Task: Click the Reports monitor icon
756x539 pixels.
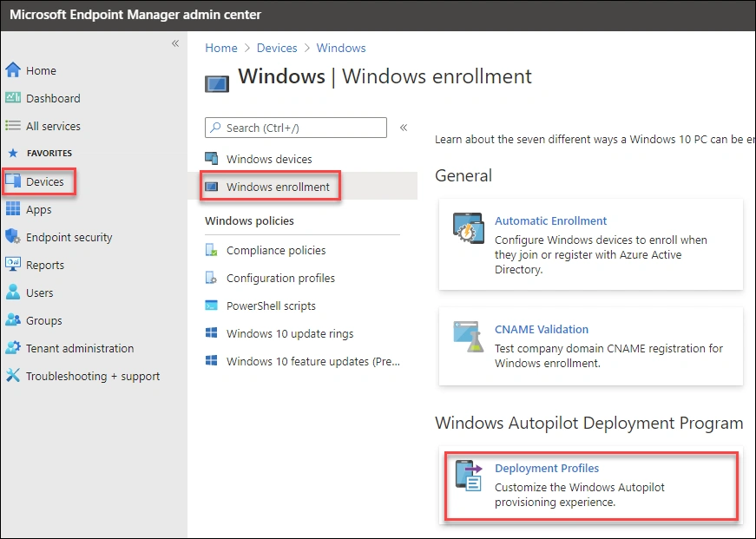Action: point(13,265)
